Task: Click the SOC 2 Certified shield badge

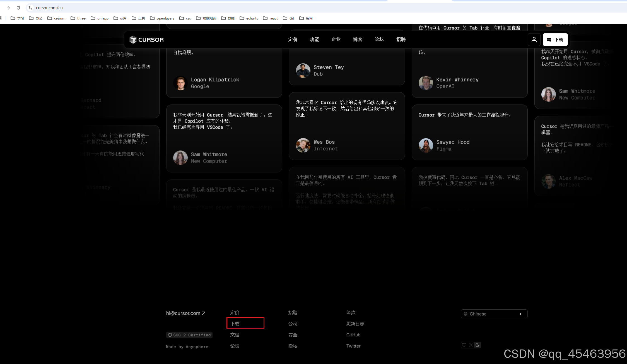Action: 189,335
